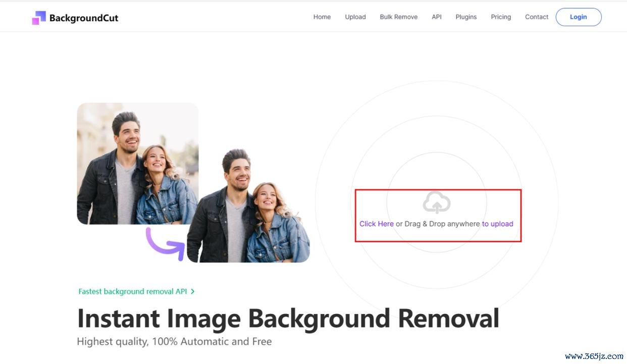Open the API nav link
Image resolution: width=627 pixels, height=364 pixels.
click(x=437, y=17)
